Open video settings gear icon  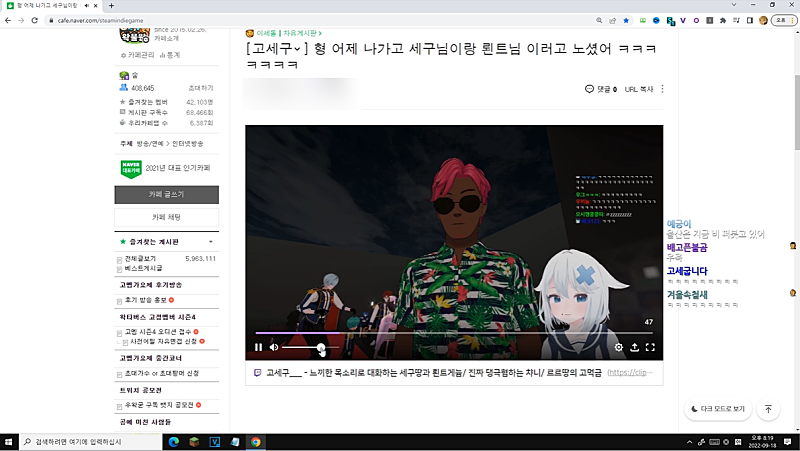click(x=618, y=347)
